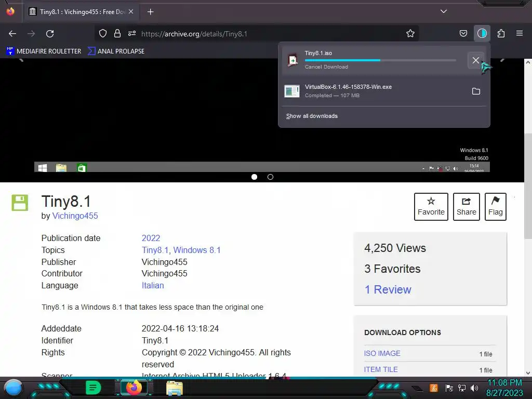532x399 pixels.
Task: Toggle the downloads panel button
Action: tap(482, 33)
